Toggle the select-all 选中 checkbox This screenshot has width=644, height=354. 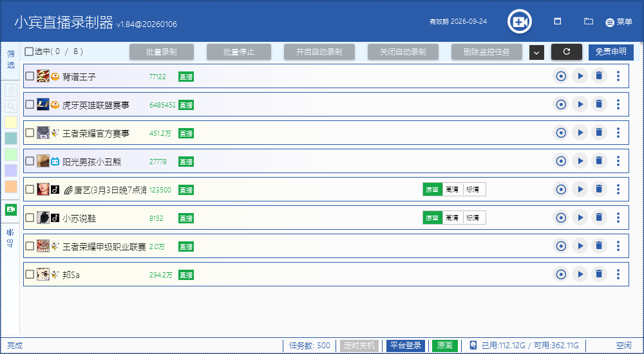point(29,51)
